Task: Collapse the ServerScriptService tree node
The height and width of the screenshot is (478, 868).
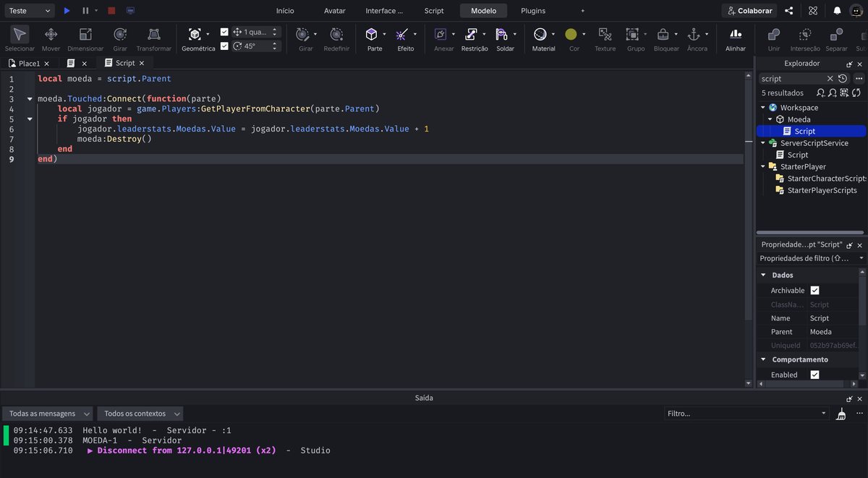Action: pyautogui.click(x=762, y=143)
